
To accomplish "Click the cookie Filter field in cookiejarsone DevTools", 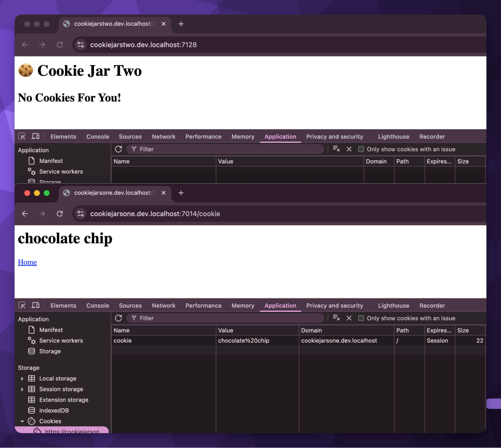I will point(225,318).
